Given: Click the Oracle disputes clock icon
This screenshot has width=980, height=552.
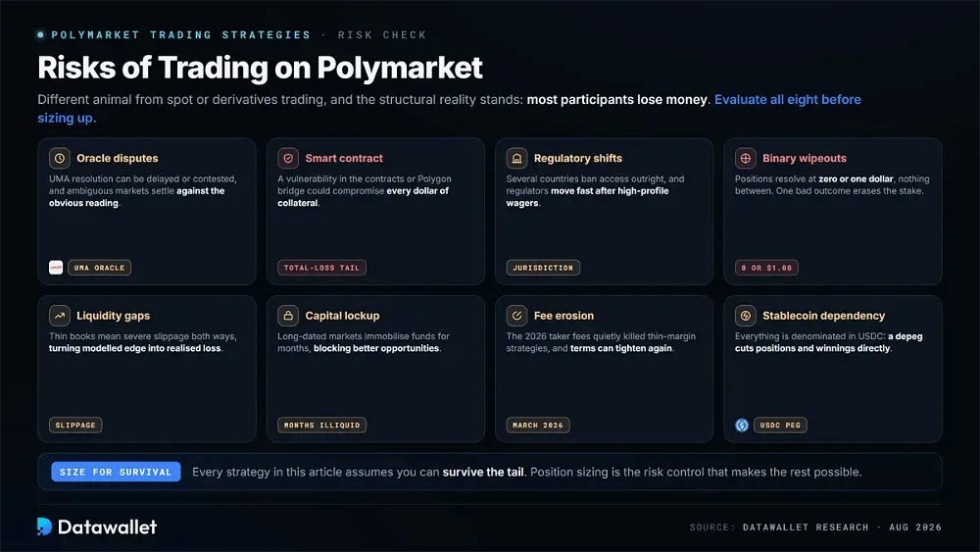Looking at the screenshot, I should pyautogui.click(x=60, y=158).
